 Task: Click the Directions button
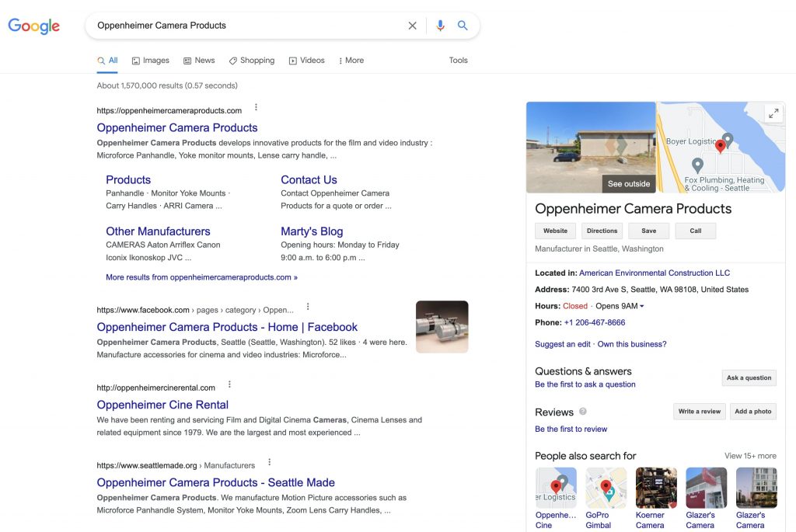pos(602,231)
